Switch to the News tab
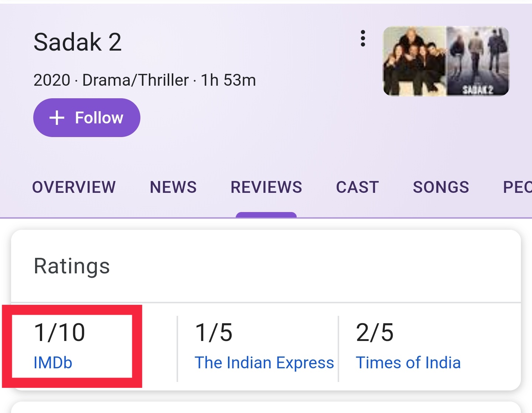 [173, 187]
